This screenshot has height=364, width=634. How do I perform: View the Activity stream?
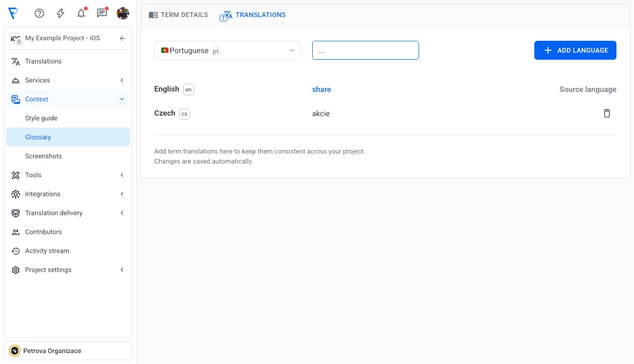47,251
